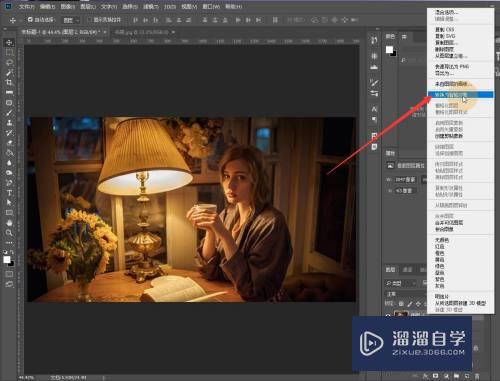
Task: Pick 红色 layer color label
Action: click(x=440, y=247)
